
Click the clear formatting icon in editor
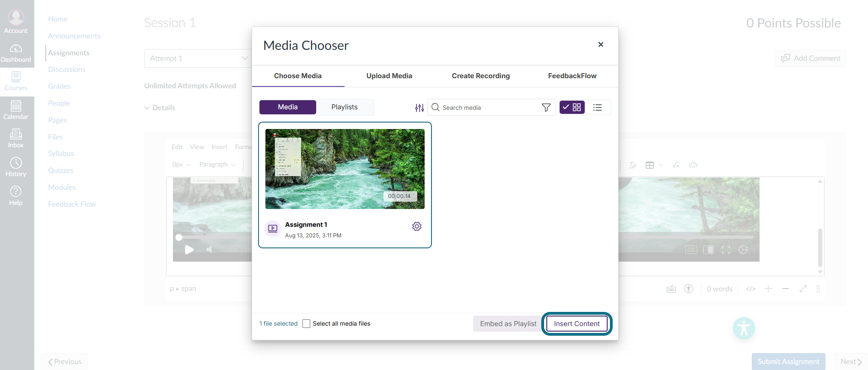click(x=633, y=165)
